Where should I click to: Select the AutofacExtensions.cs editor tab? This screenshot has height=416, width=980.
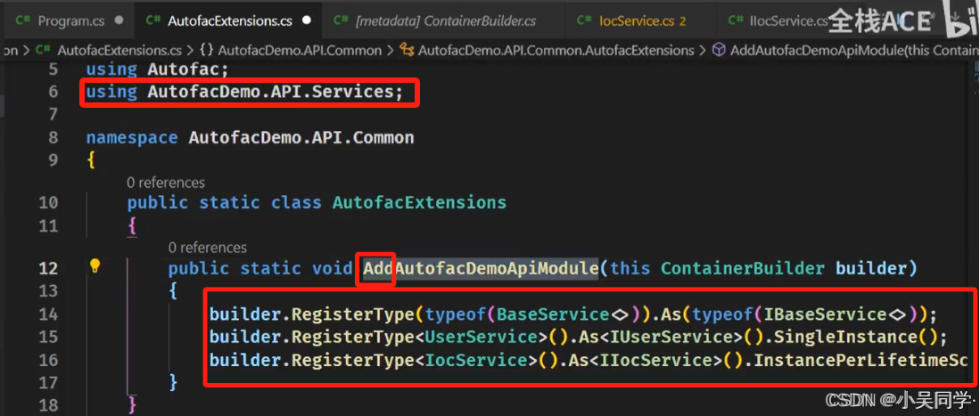[228, 20]
